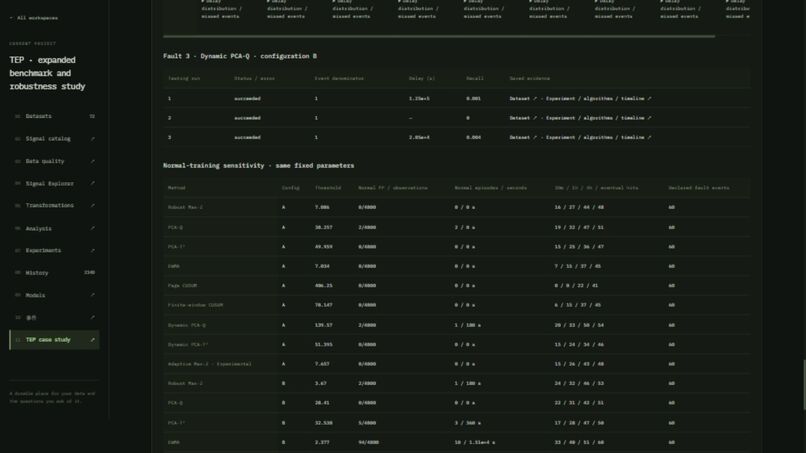Click the vertical page scrollbar thumb
The width and height of the screenshot is (806, 453).
point(804,385)
